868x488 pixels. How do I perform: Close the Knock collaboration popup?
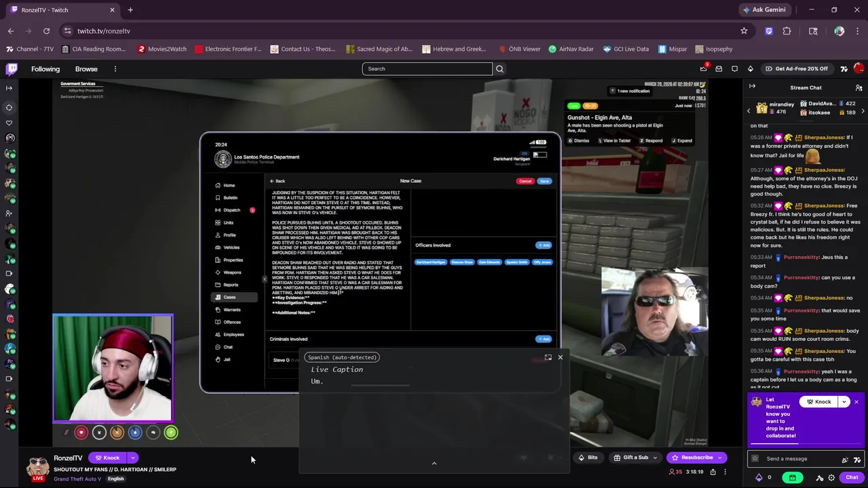(x=856, y=402)
